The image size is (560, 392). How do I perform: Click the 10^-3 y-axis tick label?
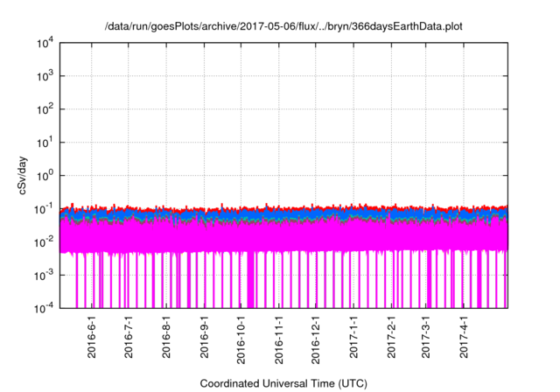pos(44,276)
